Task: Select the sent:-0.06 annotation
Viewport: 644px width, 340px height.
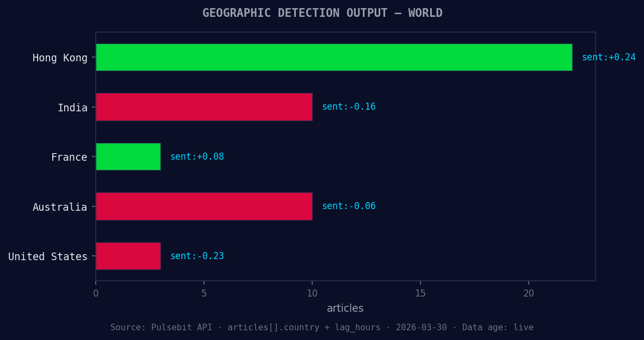Action: click(x=349, y=206)
